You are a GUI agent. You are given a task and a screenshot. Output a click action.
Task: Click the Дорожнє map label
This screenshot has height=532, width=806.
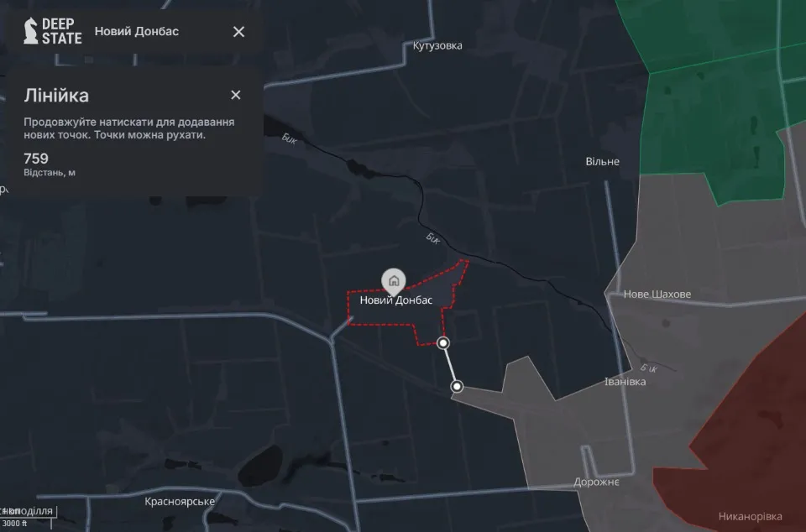[x=596, y=482]
